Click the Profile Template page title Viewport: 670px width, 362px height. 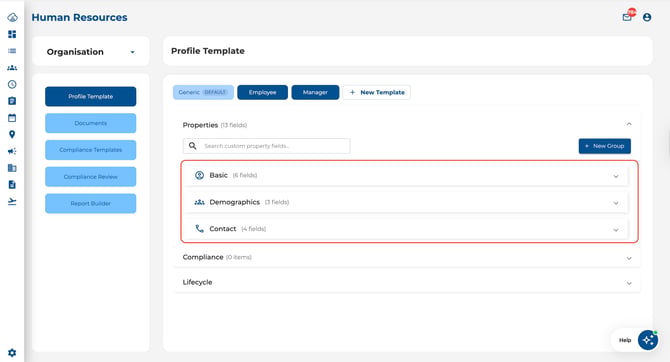click(x=208, y=51)
